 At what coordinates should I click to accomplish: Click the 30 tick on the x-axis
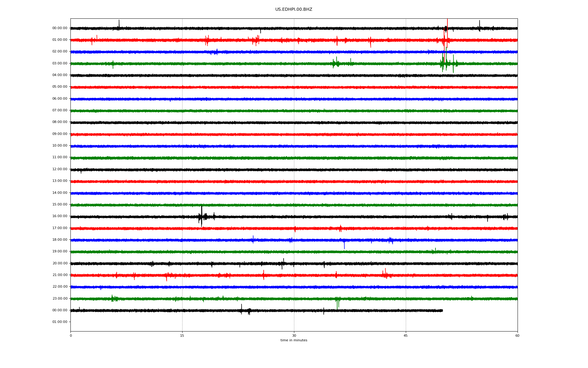pyautogui.click(x=294, y=336)
